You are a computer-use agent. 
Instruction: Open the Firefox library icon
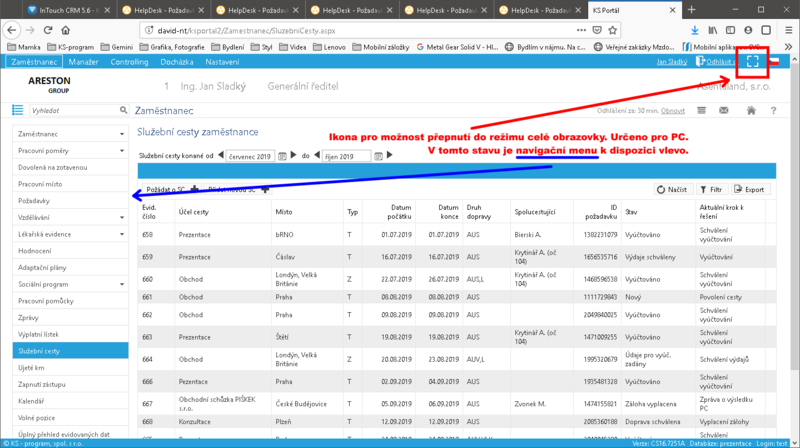pyautogui.click(x=713, y=30)
